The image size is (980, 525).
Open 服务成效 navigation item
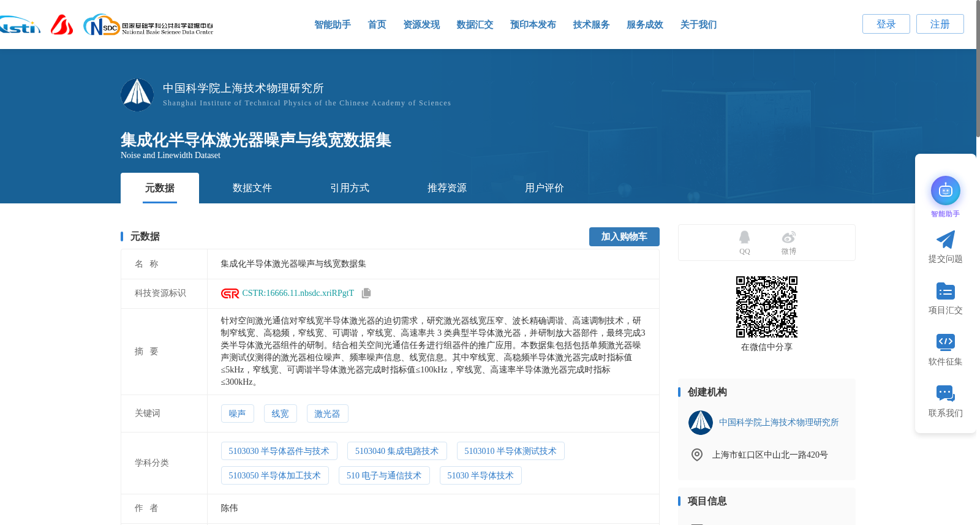(645, 25)
